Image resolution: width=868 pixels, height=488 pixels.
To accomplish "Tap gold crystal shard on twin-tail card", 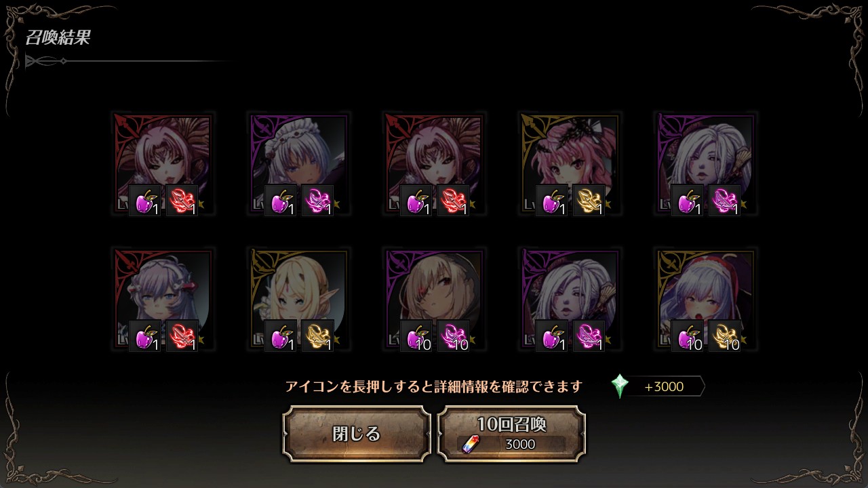I will coord(589,201).
